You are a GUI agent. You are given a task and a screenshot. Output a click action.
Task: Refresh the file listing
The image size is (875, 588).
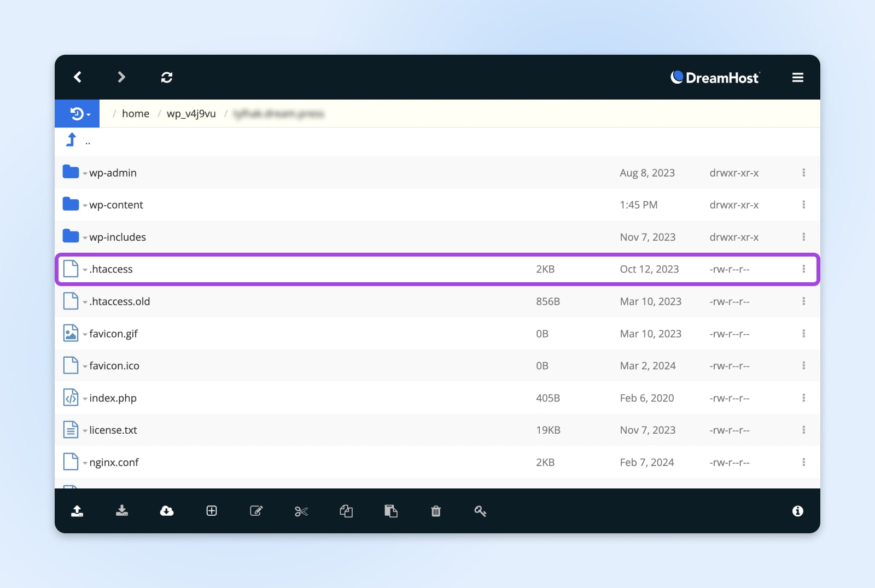click(167, 77)
